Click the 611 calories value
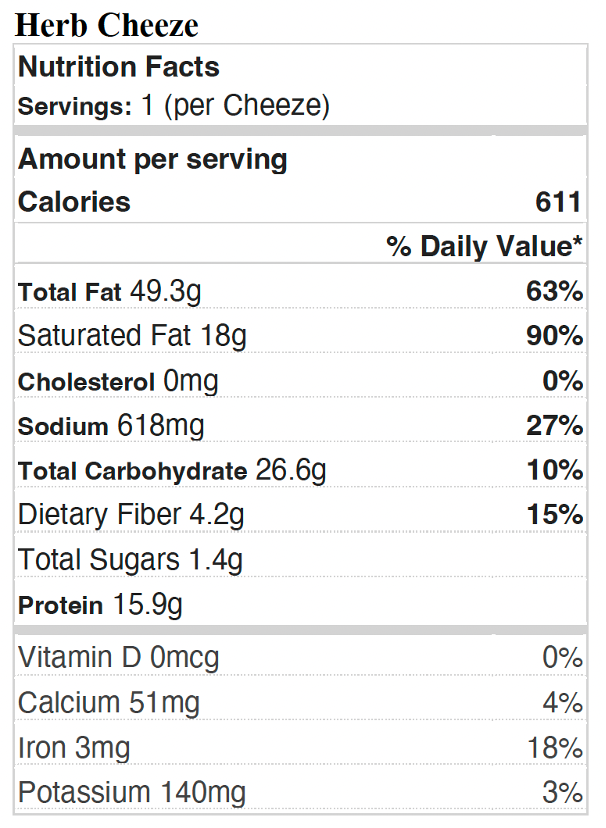Screen dimensions: 606x828 [x=558, y=202]
